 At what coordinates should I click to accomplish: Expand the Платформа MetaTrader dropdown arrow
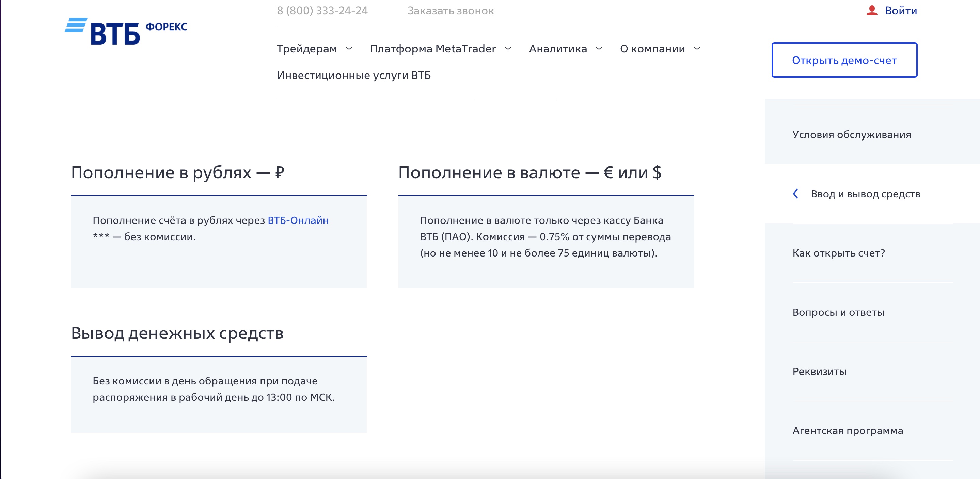point(508,49)
